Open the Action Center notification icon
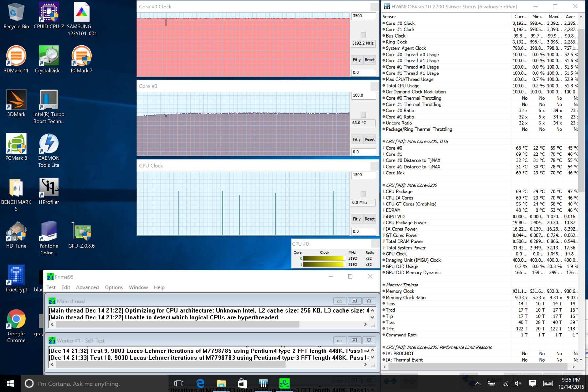 tap(532, 383)
